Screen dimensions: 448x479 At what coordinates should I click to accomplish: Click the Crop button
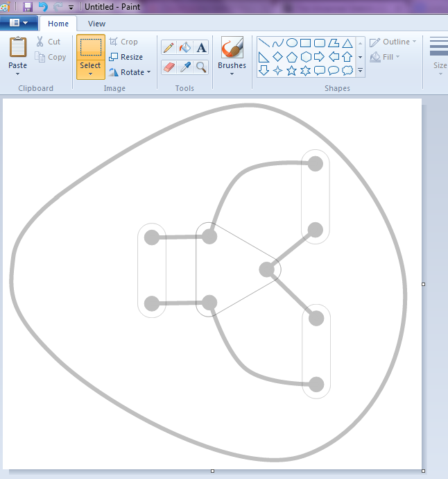123,42
